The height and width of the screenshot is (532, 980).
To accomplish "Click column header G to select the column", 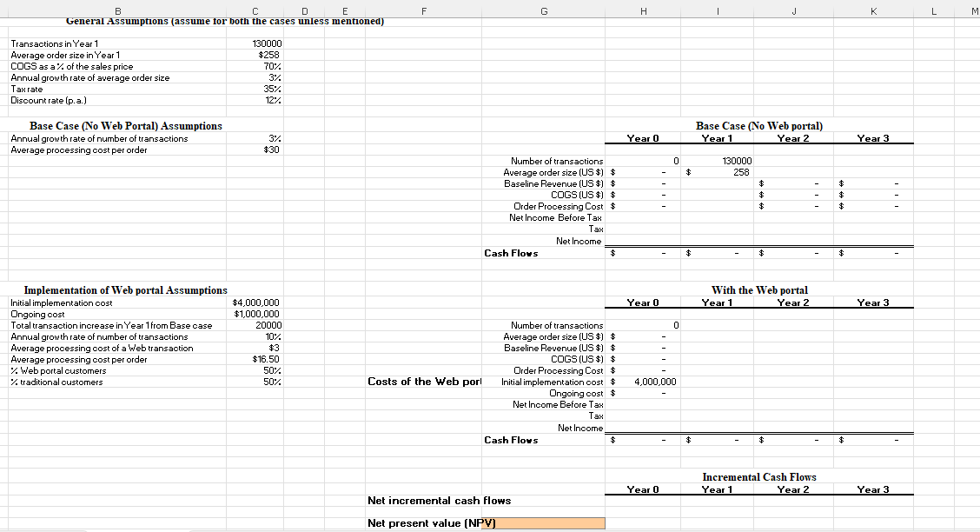I will 543,10.
